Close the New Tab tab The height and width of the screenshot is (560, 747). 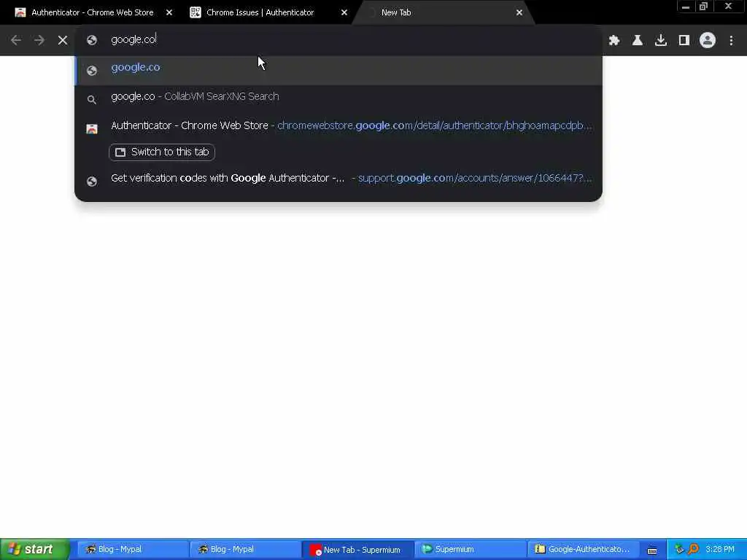519,13
